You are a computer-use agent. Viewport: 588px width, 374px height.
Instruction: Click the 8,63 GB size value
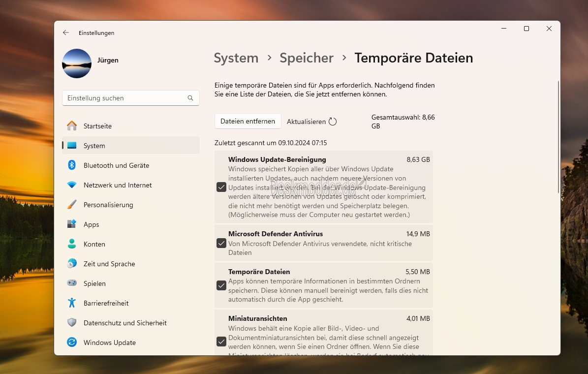(x=418, y=159)
